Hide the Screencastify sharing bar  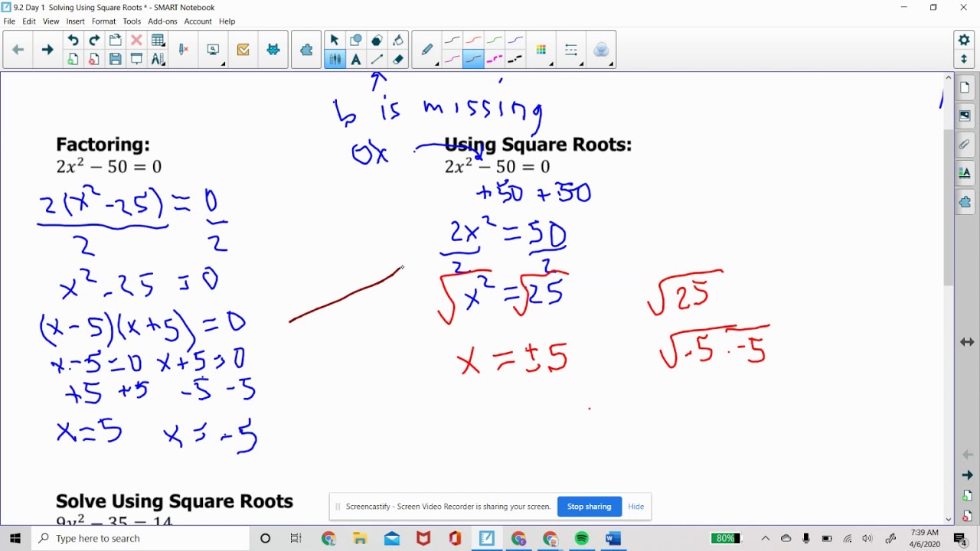pyautogui.click(x=635, y=507)
